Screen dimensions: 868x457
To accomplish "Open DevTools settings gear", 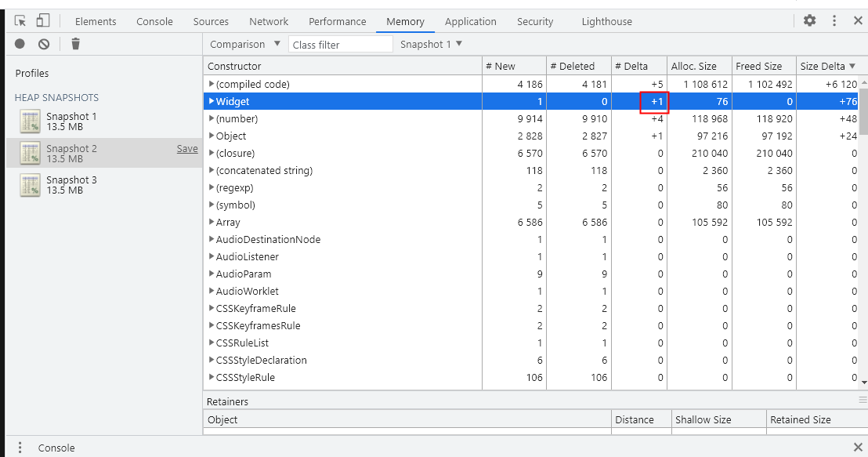I will click(x=809, y=21).
